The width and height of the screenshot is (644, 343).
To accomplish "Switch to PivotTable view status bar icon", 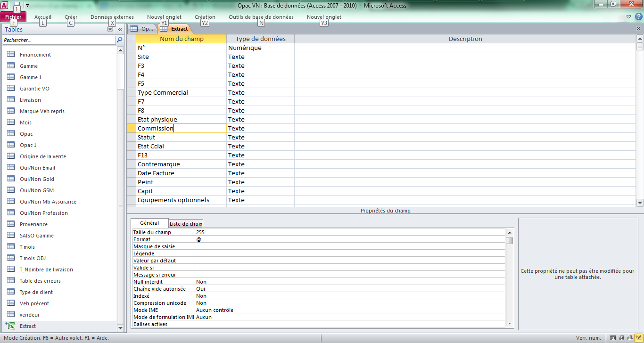I will [621, 338].
